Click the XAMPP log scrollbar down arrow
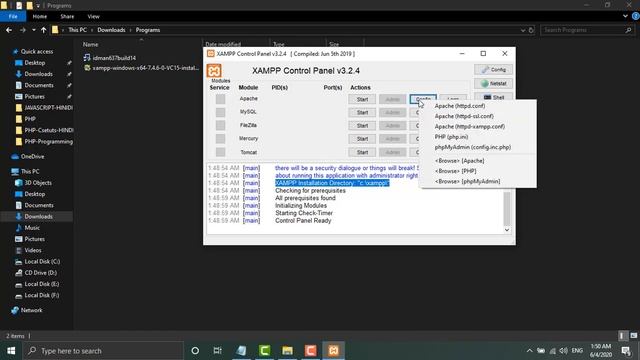 507,230
